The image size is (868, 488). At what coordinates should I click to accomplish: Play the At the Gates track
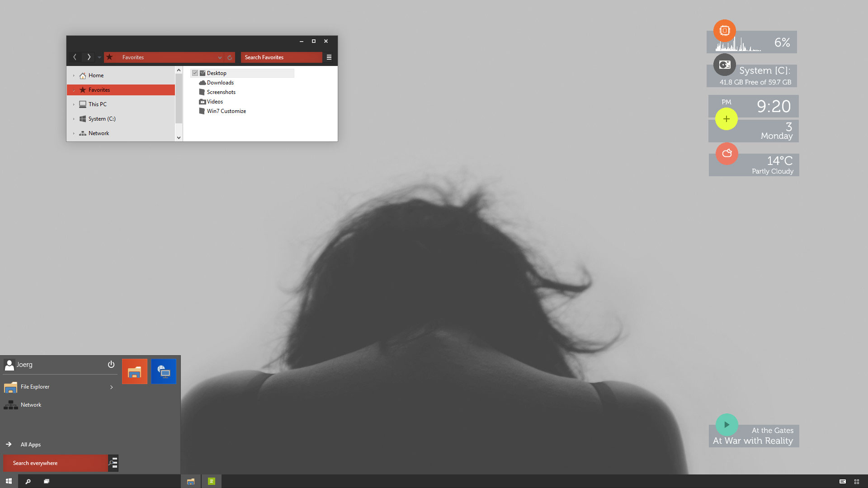tap(727, 425)
